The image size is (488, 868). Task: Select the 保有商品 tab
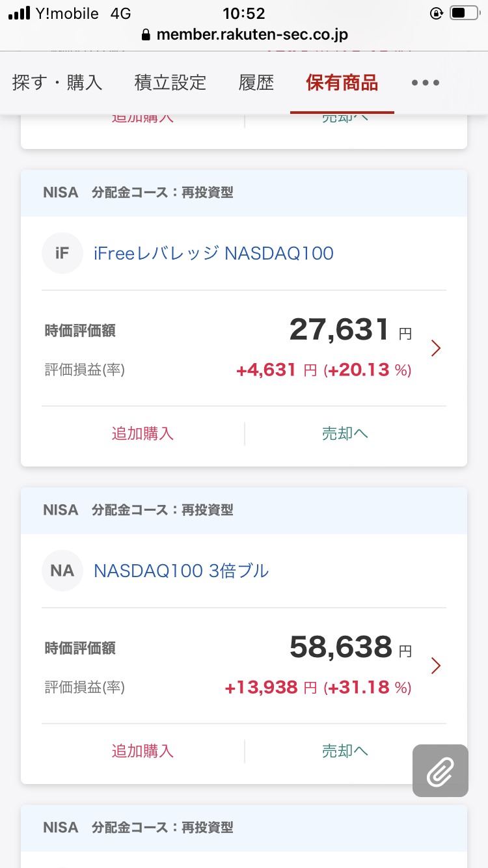[x=342, y=83]
